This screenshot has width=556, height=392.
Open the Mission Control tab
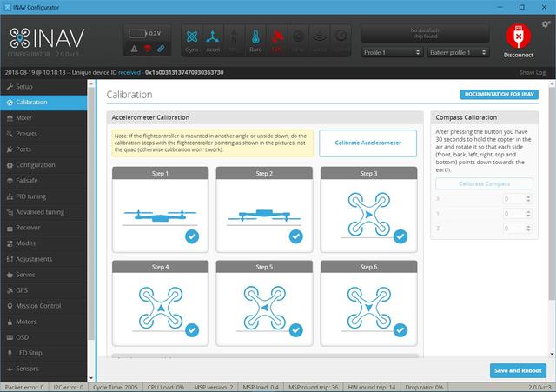click(43, 306)
